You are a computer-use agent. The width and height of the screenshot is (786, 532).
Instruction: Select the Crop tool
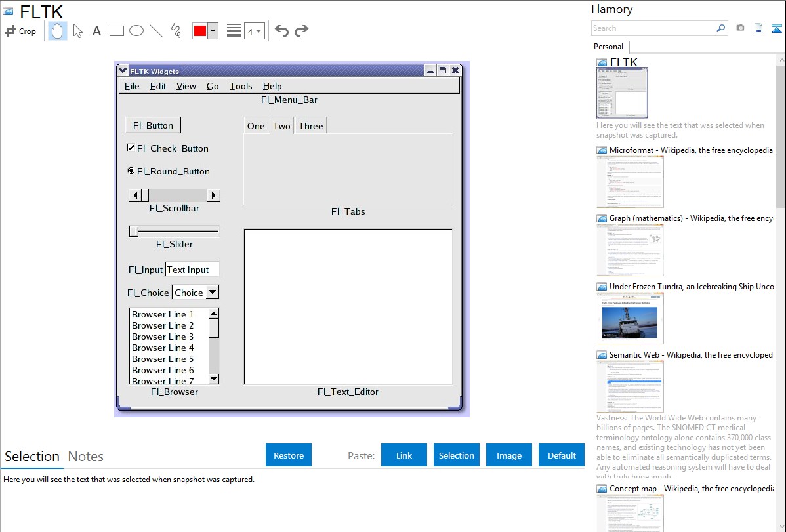pos(20,31)
